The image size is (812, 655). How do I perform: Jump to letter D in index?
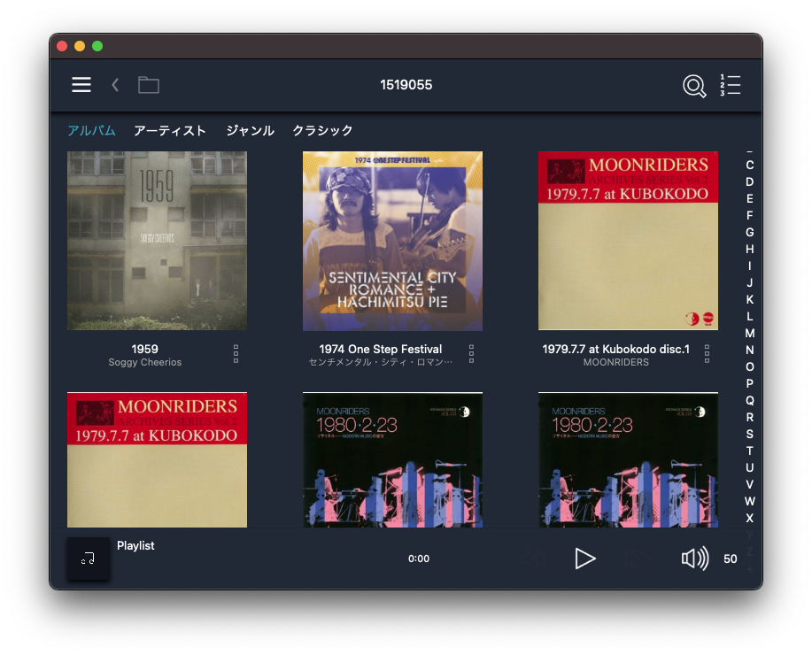coord(749,181)
